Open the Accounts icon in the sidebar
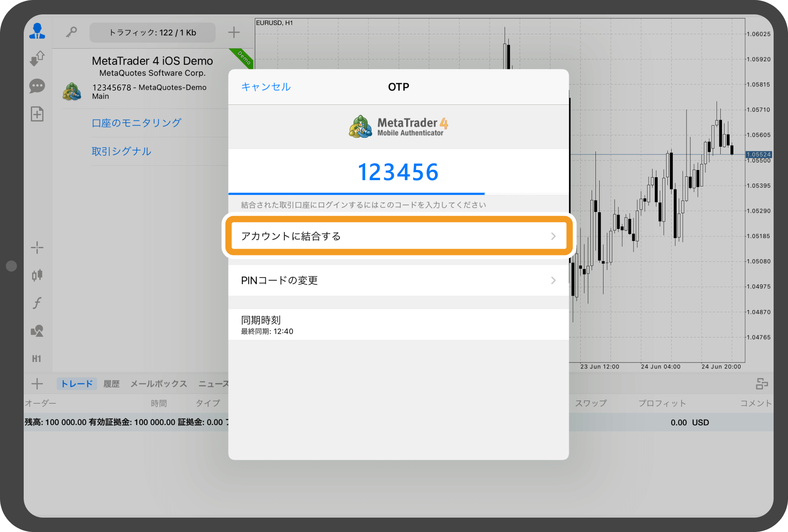The image size is (788, 532). [37, 31]
